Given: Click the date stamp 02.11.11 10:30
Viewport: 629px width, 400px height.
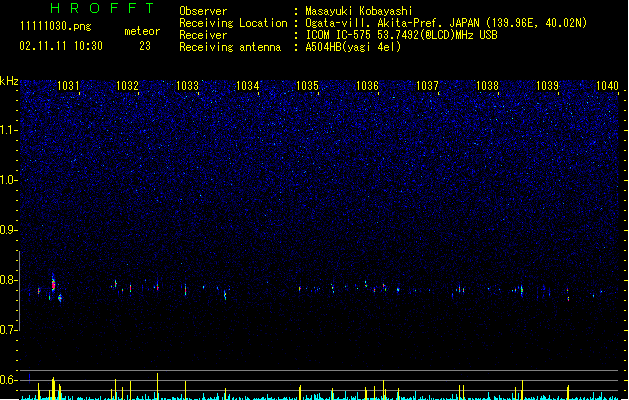Looking at the screenshot, I should click(x=61, y=46).
